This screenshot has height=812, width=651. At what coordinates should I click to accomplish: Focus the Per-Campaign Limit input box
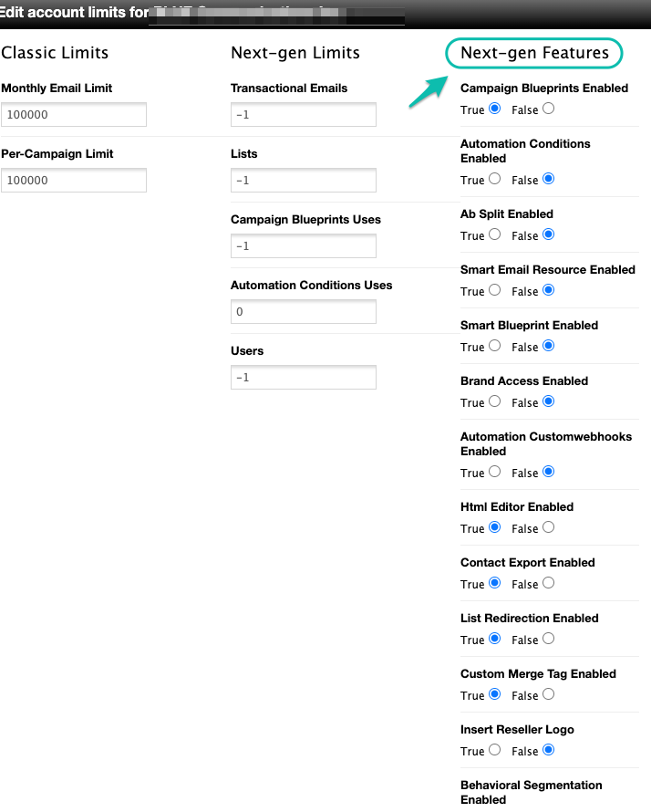coord(74,181)
